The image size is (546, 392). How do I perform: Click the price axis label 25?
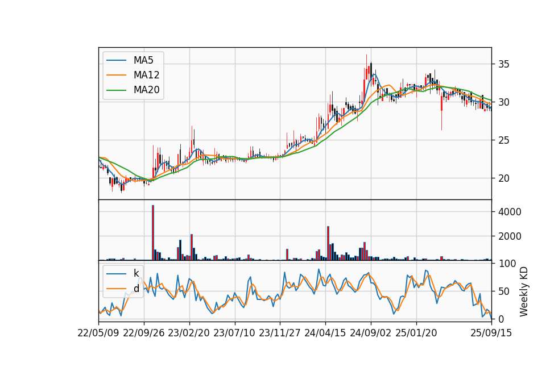[x=504, y=140]
